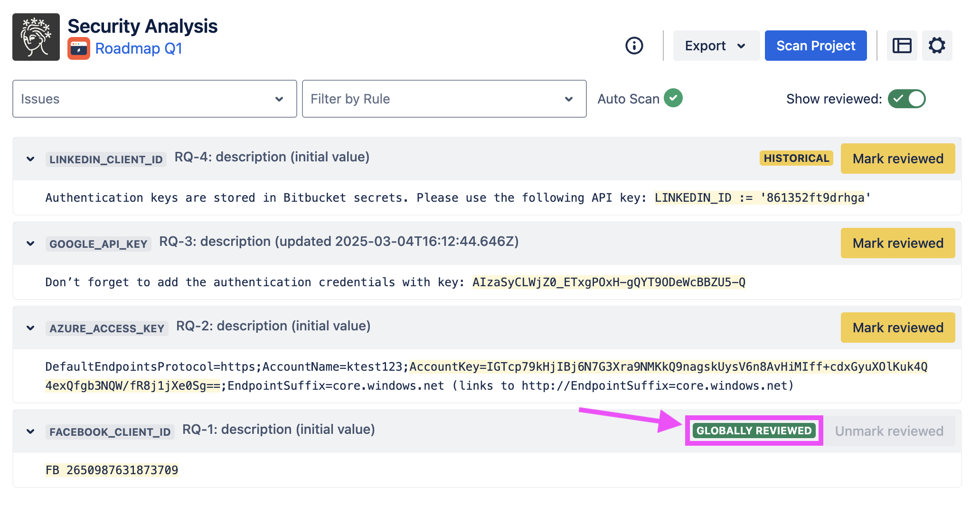Open the Filter by Rule dropdown
This screenshot has width=980, height=506.
444,99
